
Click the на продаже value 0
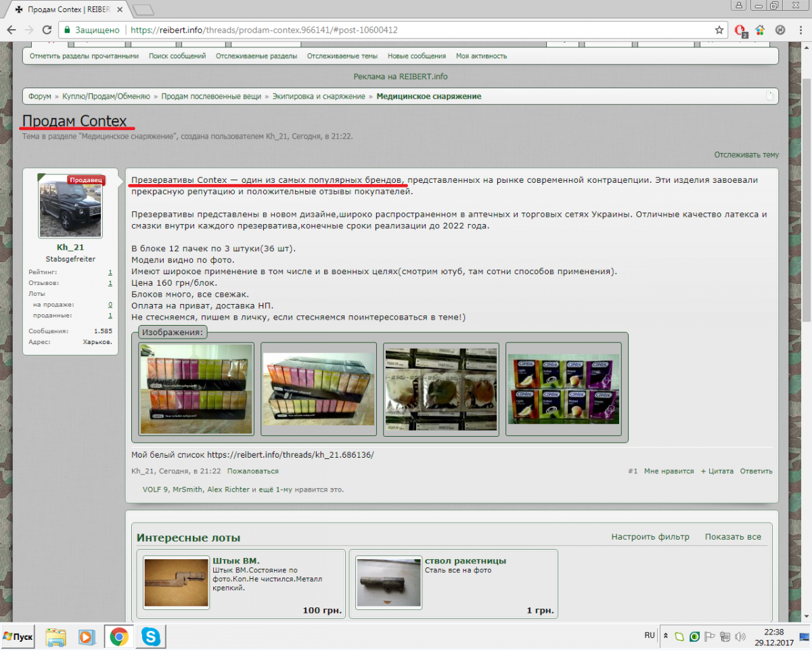[x=110, y=305]
